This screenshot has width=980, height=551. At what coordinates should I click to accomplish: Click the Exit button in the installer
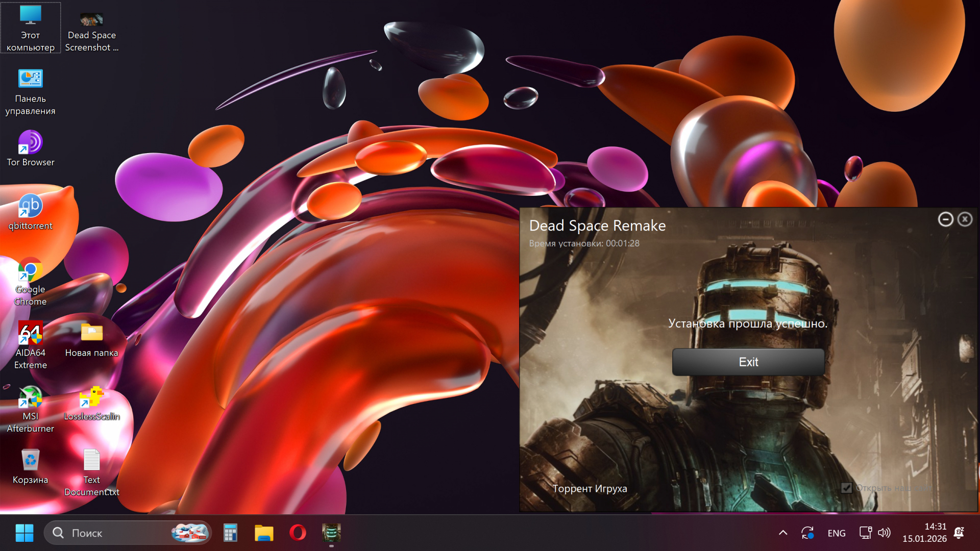748,362
